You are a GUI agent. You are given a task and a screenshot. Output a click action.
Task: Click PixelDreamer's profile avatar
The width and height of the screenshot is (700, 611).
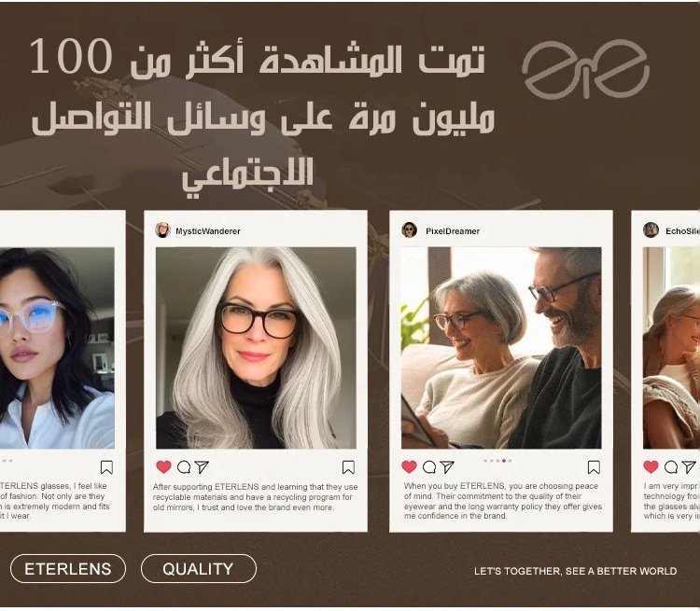click(410, 230)
